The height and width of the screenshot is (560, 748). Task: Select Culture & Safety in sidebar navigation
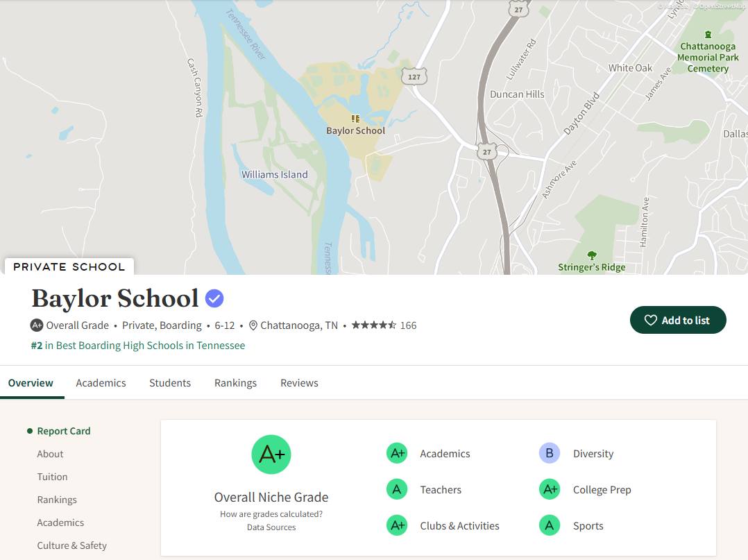click(72, 545)
